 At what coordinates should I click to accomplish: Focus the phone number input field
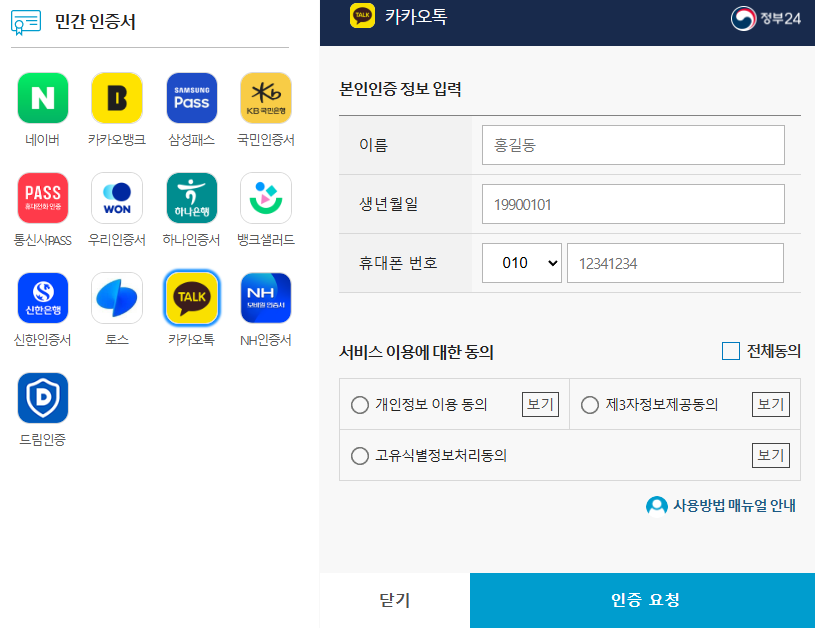675,263
